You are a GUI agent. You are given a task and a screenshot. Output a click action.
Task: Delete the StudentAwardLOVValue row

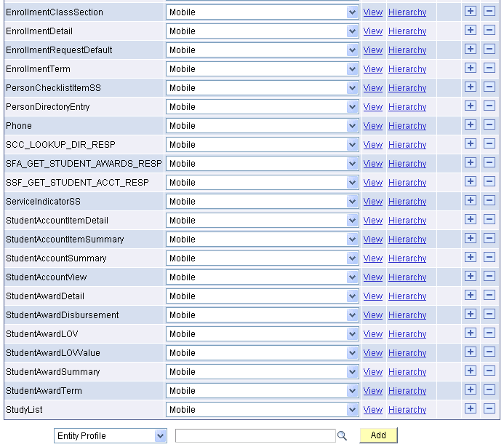click(489, 352)
